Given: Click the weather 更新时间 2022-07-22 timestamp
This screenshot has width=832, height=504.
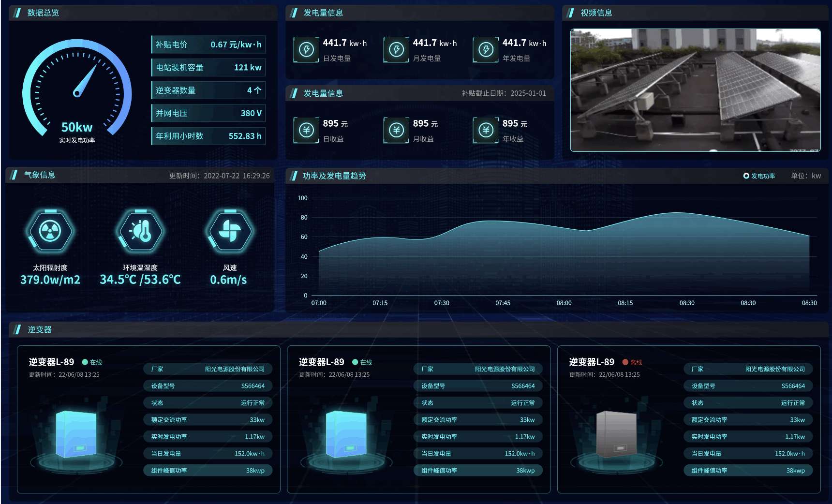Looking at the screenshot, I should click(220, 176).
